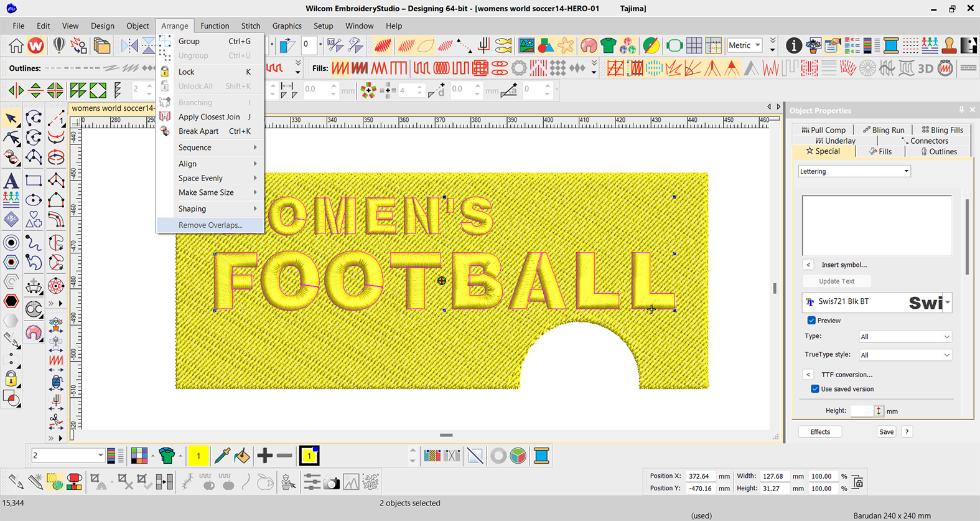Switch to the Fills tab
The image size is (980, 521).
[880, 151]
